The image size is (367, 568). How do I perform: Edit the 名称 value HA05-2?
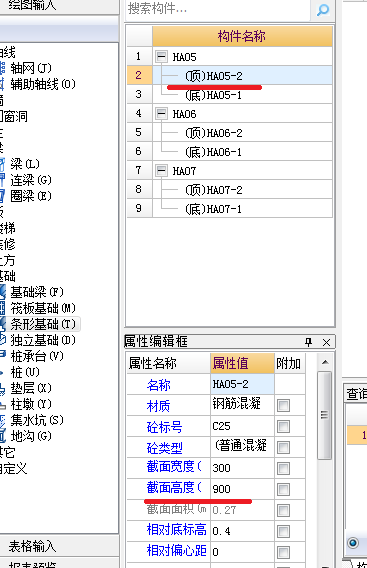242,384
